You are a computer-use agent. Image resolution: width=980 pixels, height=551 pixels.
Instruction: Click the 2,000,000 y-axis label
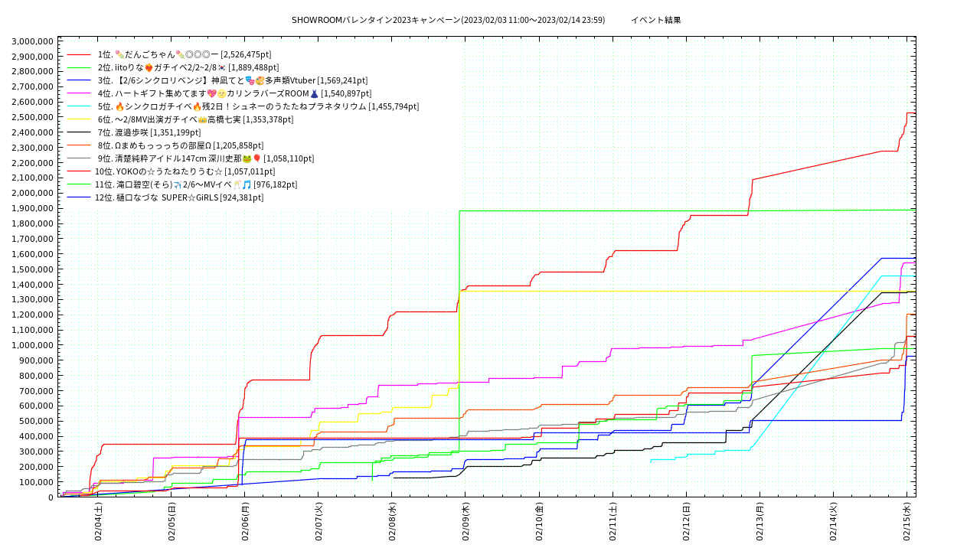pos(34,194)
